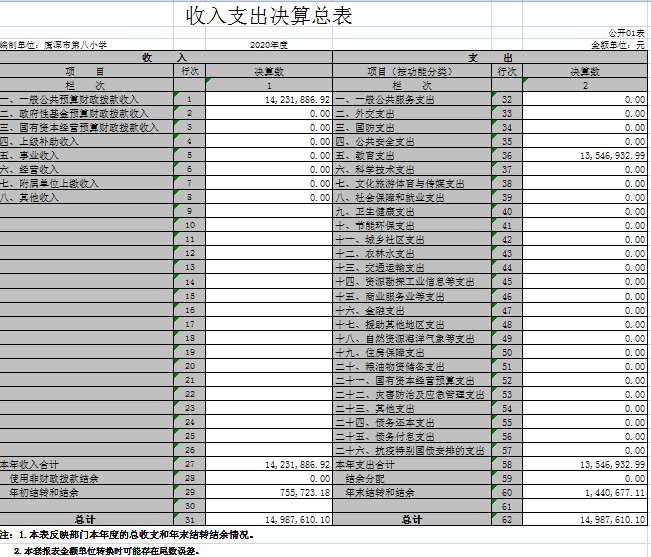
Task: Select the 二、外交支出 cell
Action: 412,113
